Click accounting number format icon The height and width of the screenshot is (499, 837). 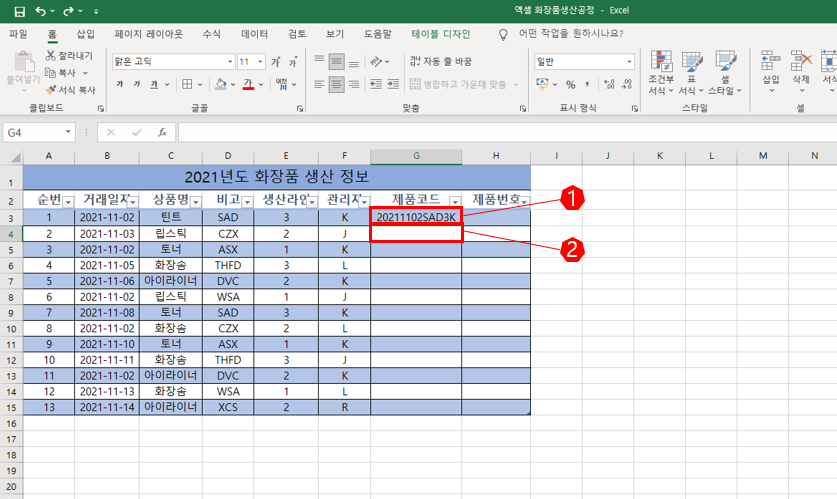(x=542, y=84)
